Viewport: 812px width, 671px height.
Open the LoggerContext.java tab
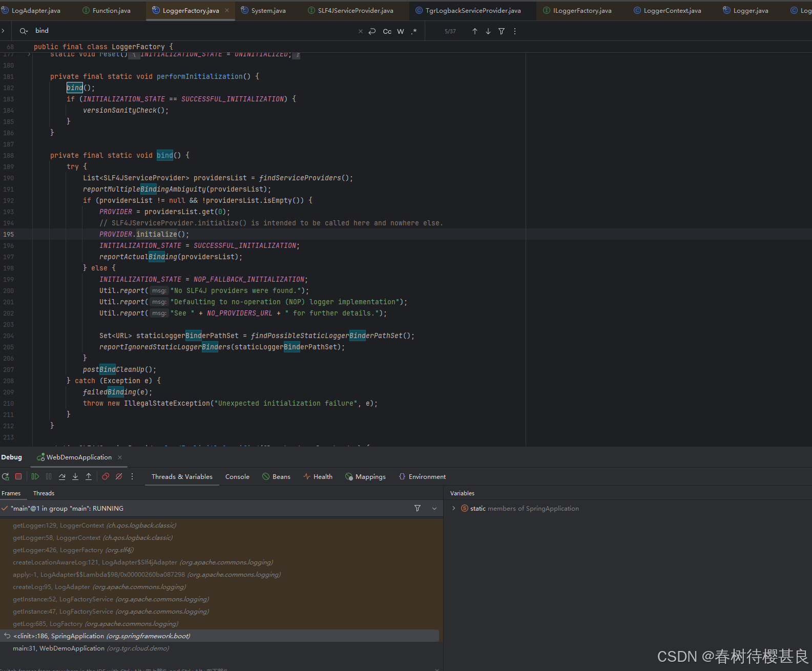click(668, 10)
